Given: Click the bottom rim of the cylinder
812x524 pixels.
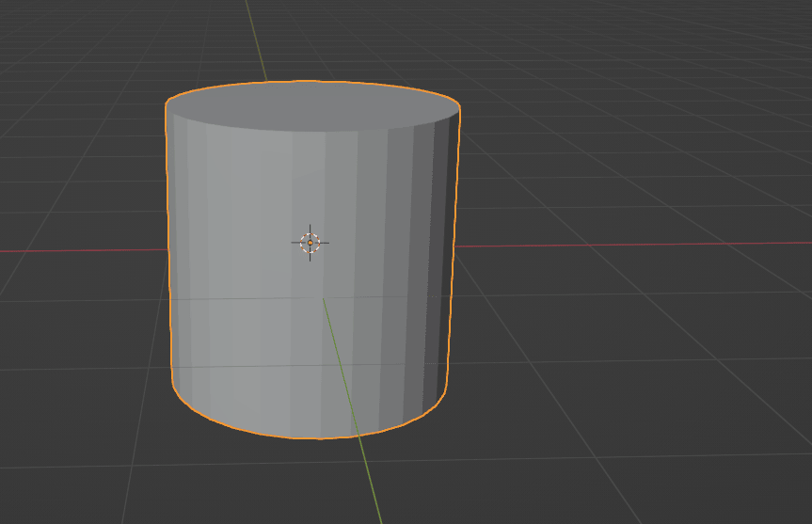Looking at the screenshot, I should (x=310, y=438).
